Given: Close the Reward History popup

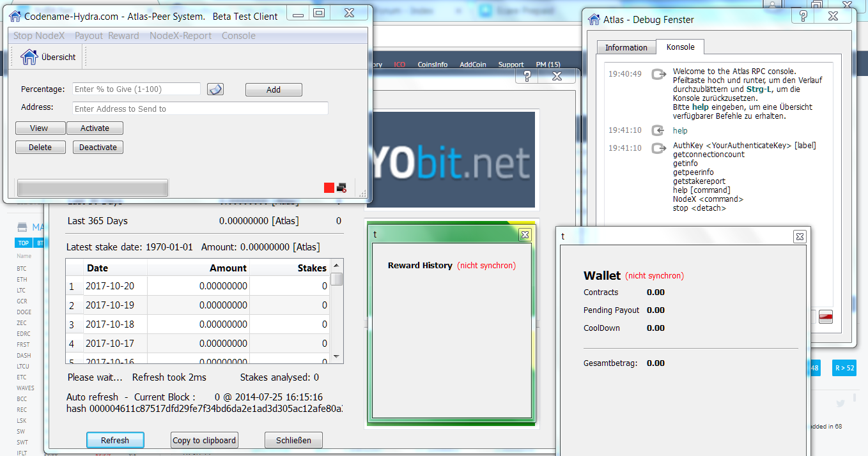Looking at the screenshot, I should pyautogui.click(x=525, y=235).
